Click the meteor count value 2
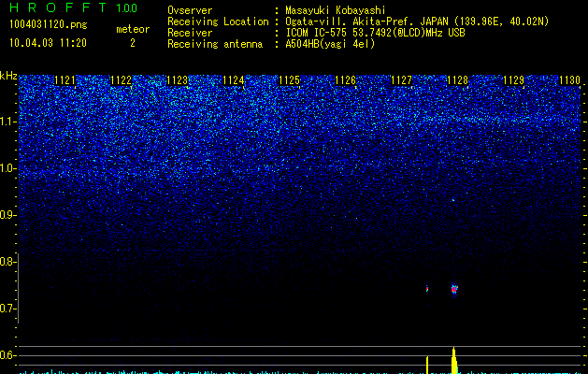Image resolution: width=588 pixels, height=374 pixels. pyautogui.click(x=133, y=43)
